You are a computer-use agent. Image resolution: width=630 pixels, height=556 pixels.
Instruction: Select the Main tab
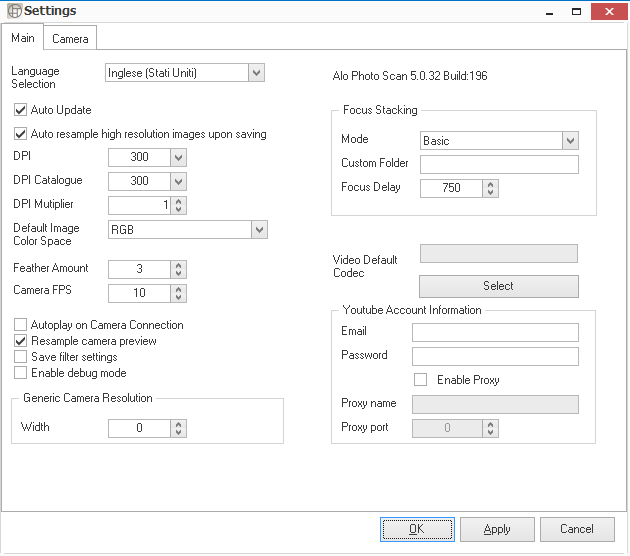pyautogui.click(x=22, y=37)
